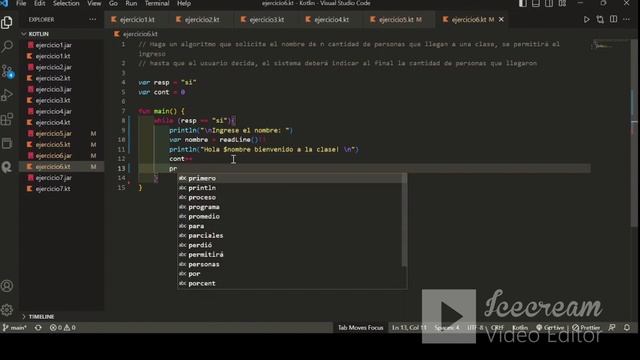Open the Accounts icon in activity bar
The image size is (640, 360).
click(x=7, y=286)
